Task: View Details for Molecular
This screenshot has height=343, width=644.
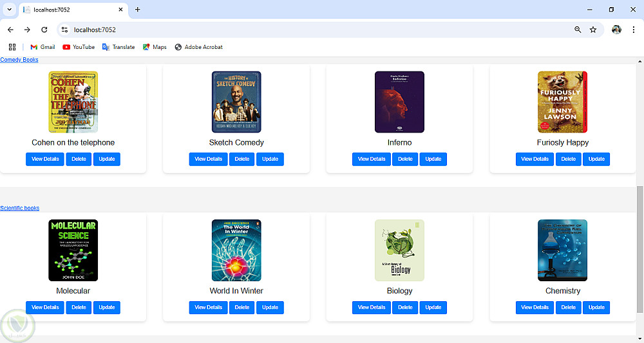Action: tap(45, 308)
